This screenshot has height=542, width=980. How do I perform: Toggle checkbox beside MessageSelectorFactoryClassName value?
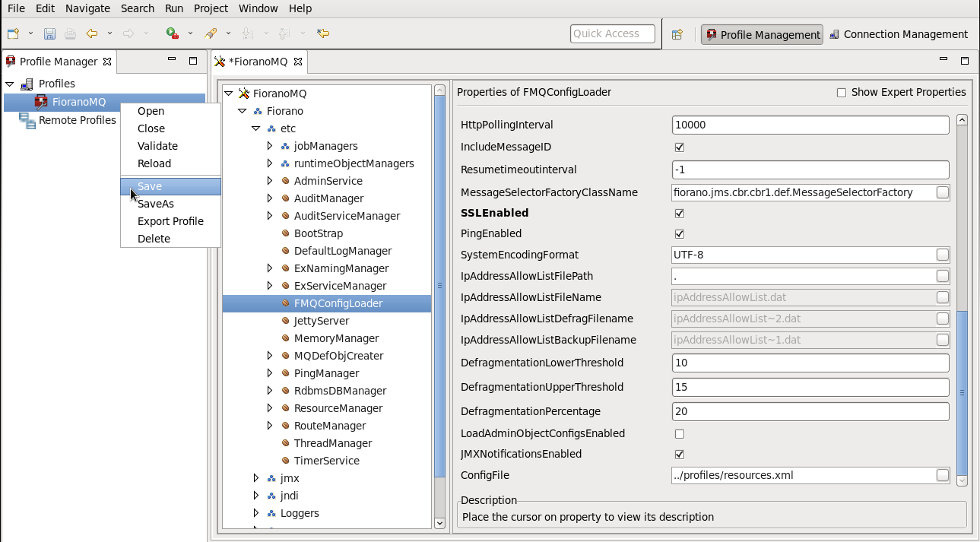(x=943, y=192)
